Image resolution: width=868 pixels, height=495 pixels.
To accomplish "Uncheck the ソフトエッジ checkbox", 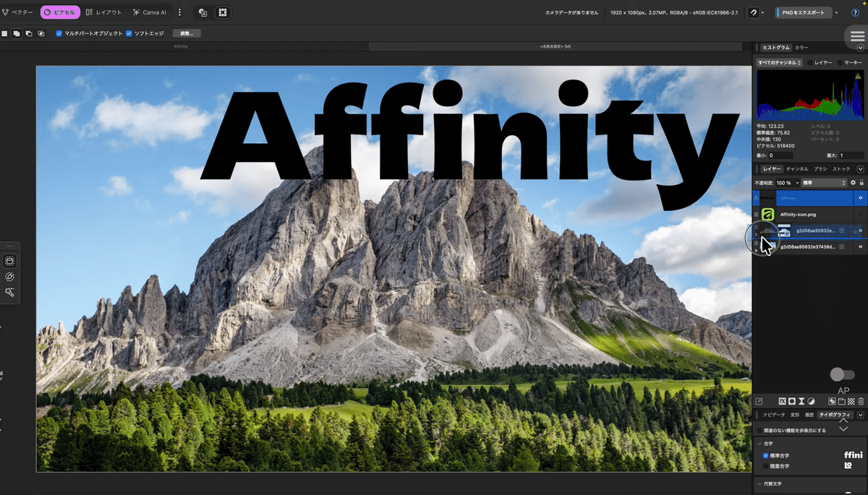I will tap(129, 33).
